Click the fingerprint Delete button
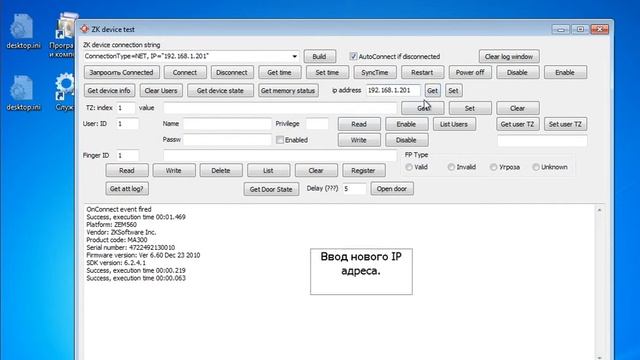Viewport: 640px width, 360px height. pyautogui.click(x=221, y=171)
